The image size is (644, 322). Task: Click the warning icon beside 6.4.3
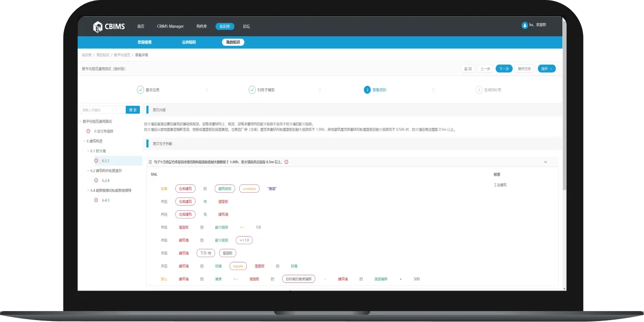point(96,200)
